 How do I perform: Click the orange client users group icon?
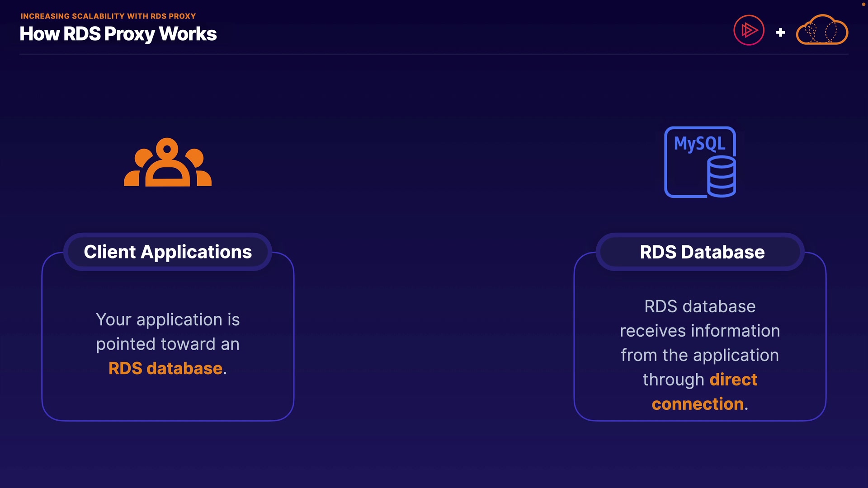(168, 163)
